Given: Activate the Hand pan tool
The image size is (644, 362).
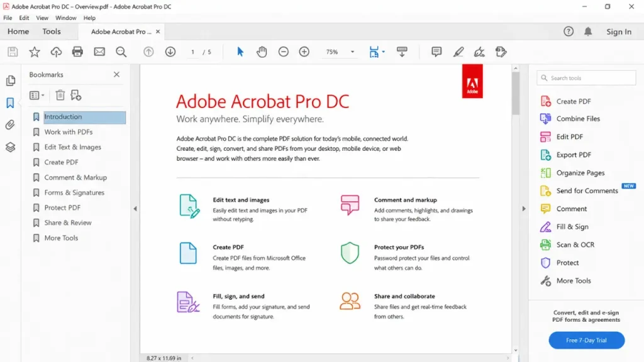Looking at the screenshot, I should [262, 52].
